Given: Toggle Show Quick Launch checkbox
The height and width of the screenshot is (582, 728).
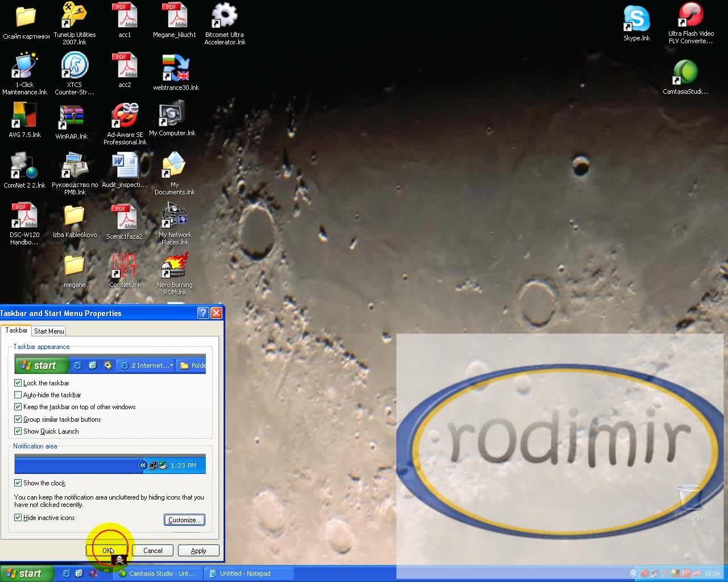Looking at the screenshot, I should click(x=18, y=431).
